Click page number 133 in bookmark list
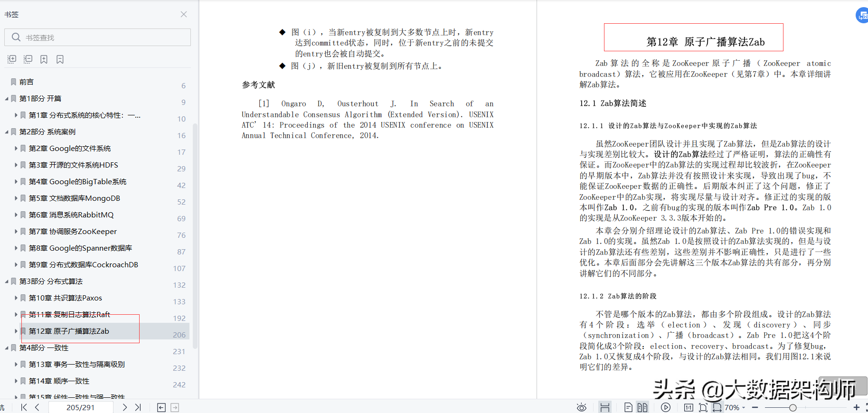Image resolution: width=868 pixels, height=413 pixels. 179,301
